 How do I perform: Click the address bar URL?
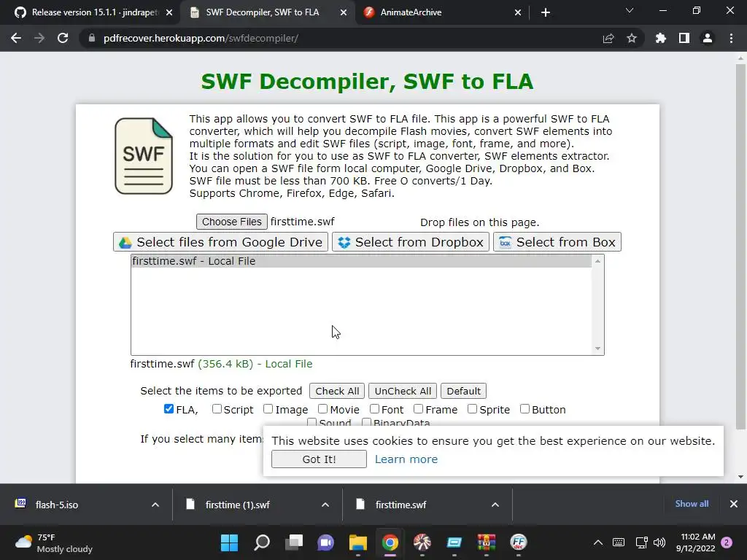200,38
